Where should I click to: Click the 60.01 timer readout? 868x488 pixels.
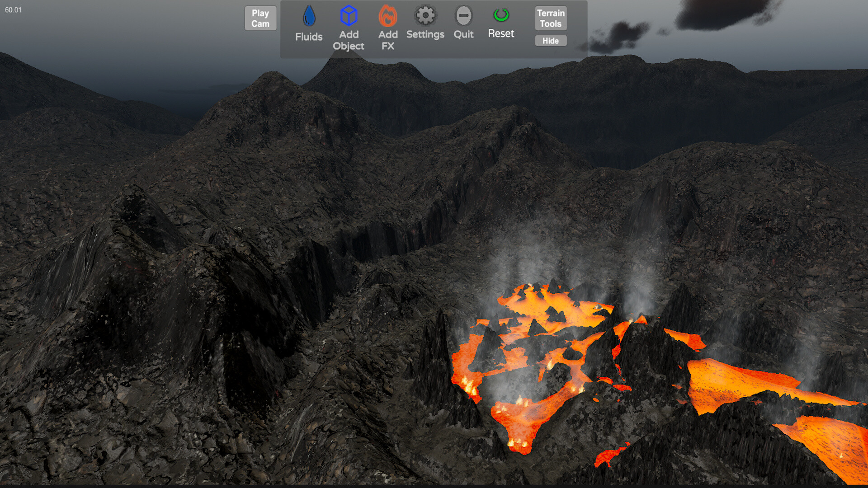12,9
